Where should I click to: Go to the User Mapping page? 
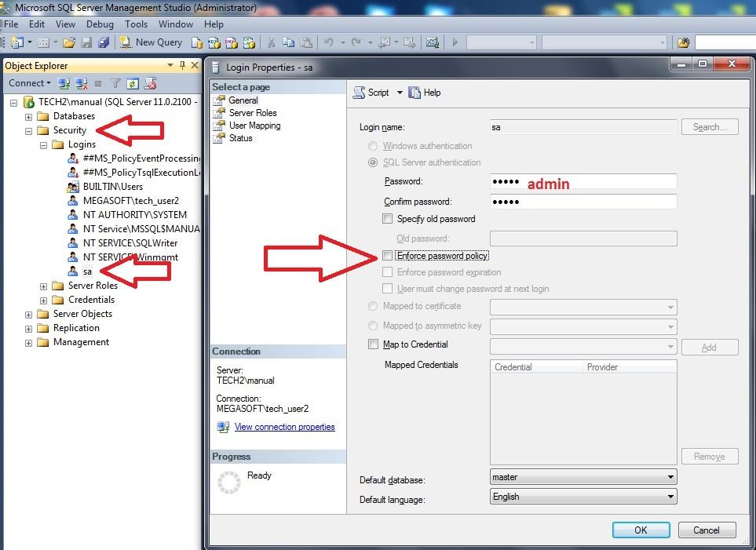point(254,126)
